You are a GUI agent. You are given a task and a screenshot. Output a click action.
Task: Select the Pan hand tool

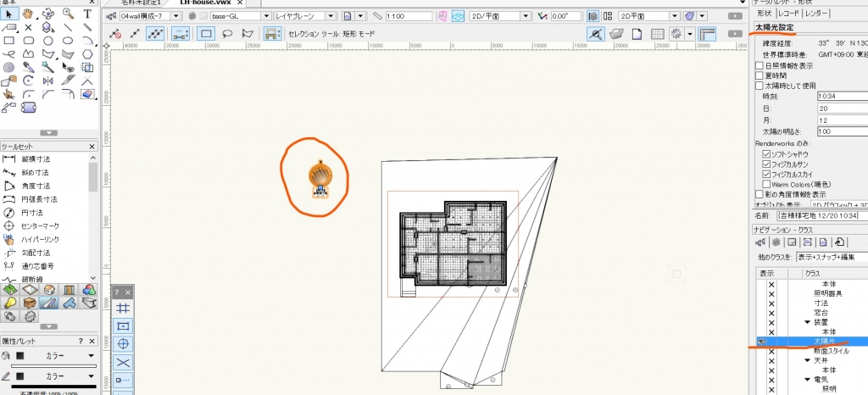click(x=28, y=14)
